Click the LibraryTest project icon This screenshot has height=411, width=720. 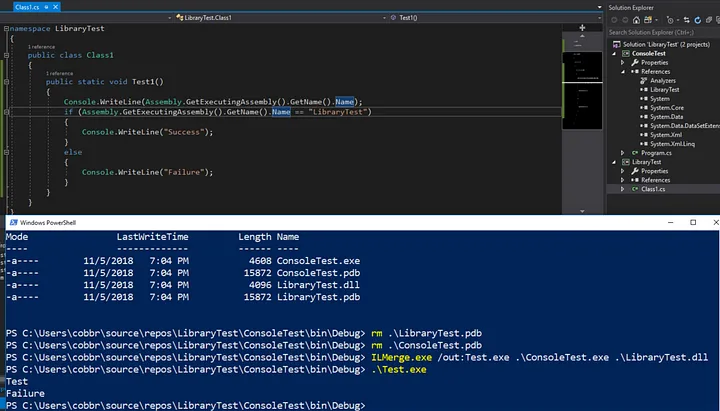(625, 162)
